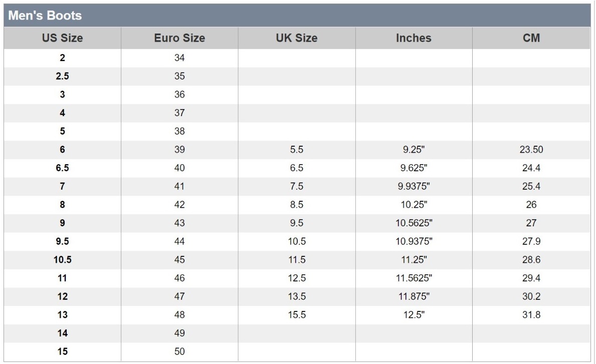This screenshot has width=596, height=364.
Task: Click the Men's Boots table title
Action: [x=44, y=16]
